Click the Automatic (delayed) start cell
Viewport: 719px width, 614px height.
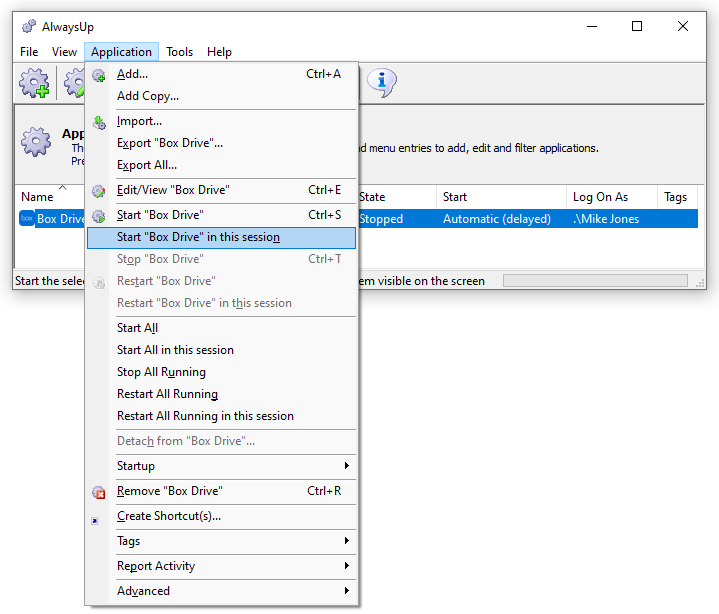tap(497, 219)
